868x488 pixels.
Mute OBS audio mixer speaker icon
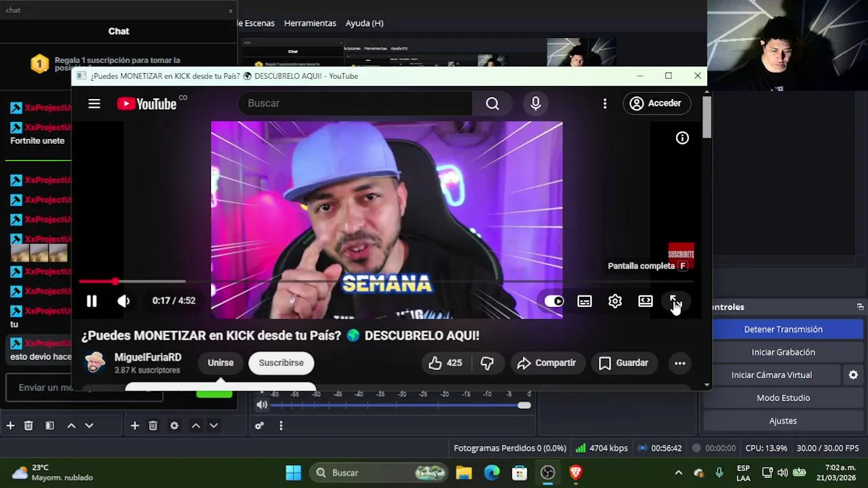[262, 405]
